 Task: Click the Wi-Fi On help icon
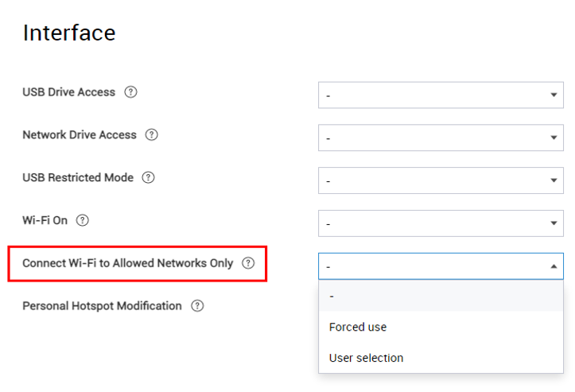82,220
